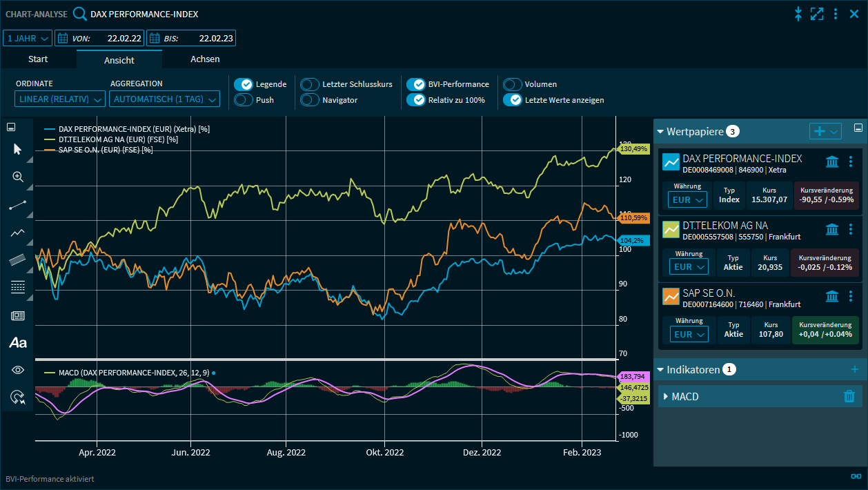Go to the Start tab
Viewport: 868px width, 490px height.
(38, 59)
